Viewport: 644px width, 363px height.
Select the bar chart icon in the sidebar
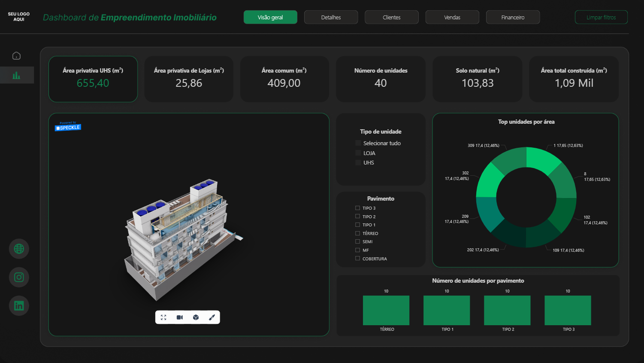point(16,75)
